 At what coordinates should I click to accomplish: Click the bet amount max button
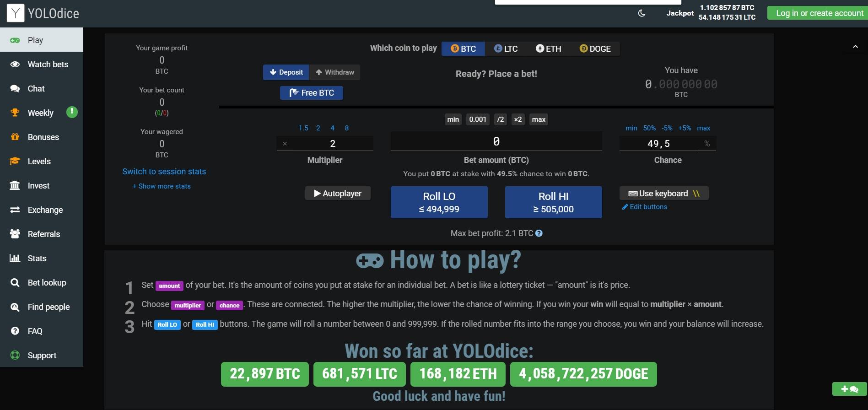(539, 119)
